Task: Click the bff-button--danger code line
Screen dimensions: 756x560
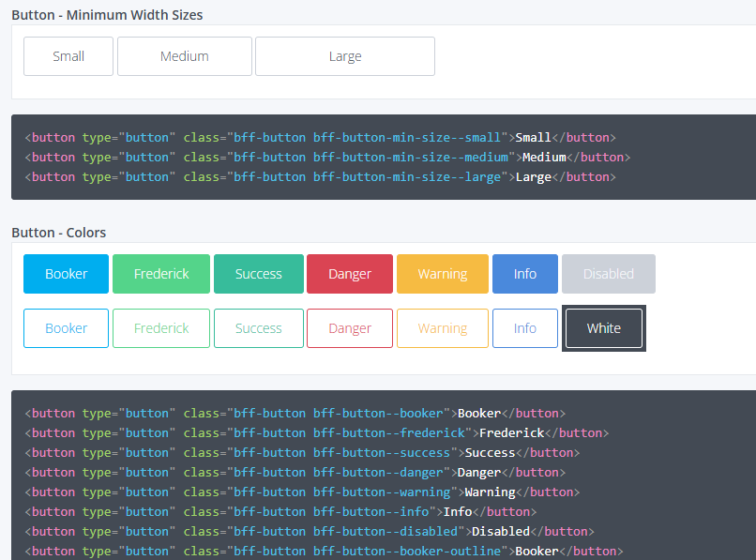Action: (x=295, y=473)
